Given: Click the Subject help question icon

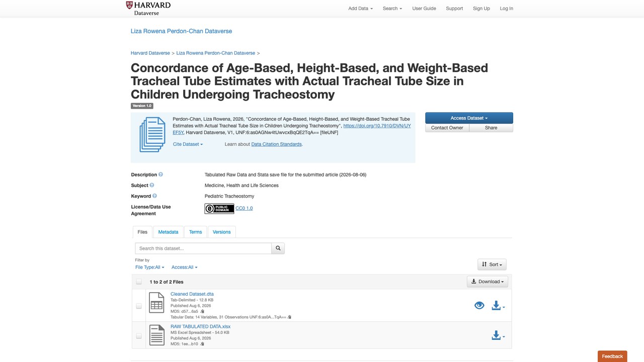Looking at the screenshot, I should point(152,185).
